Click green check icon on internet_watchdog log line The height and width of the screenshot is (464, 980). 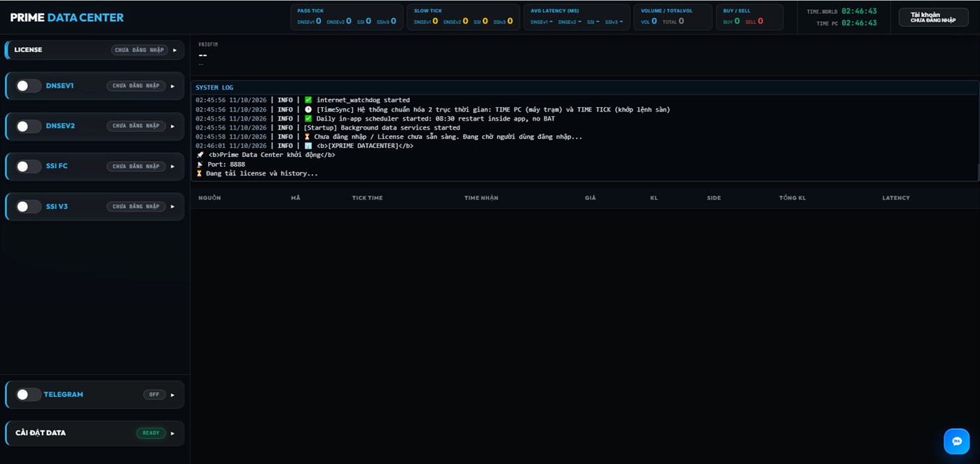coord(308,100)
